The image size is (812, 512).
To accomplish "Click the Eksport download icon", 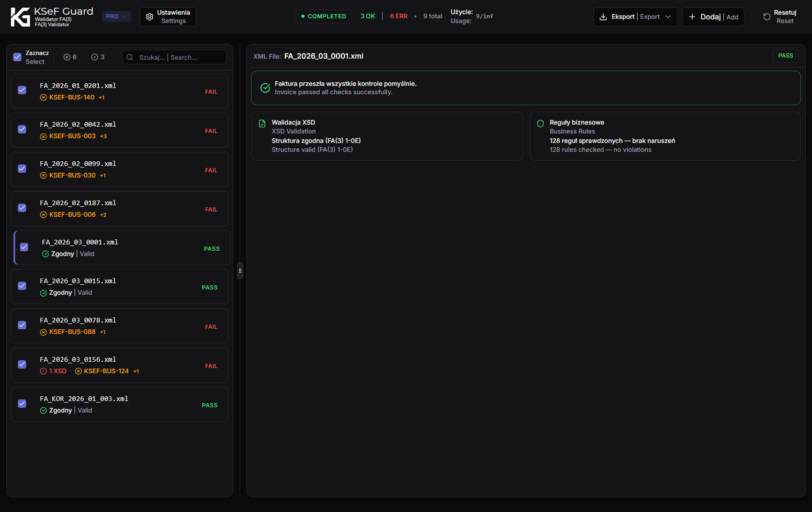I will [x=603, y=17].
